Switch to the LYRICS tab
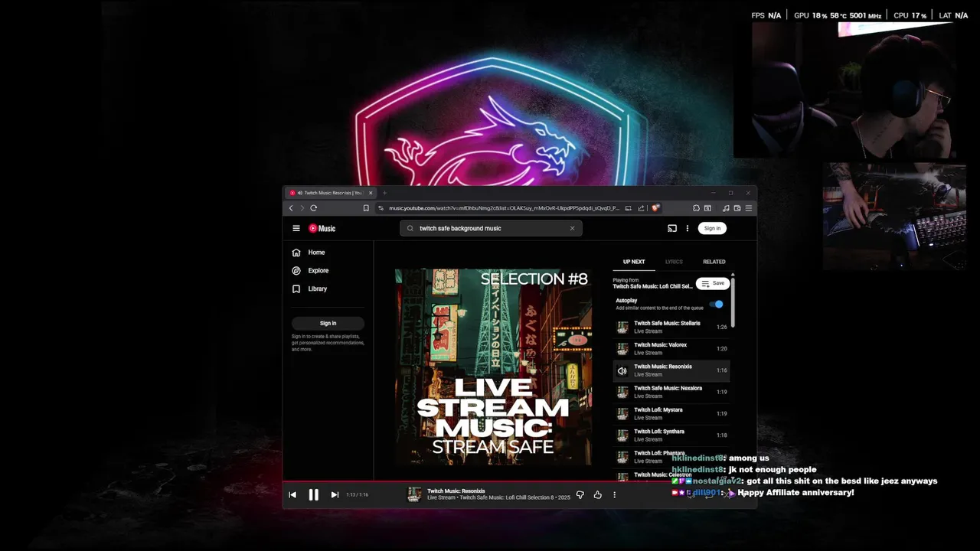Screen dimensions: 980x551 click(x=674, y=262)
